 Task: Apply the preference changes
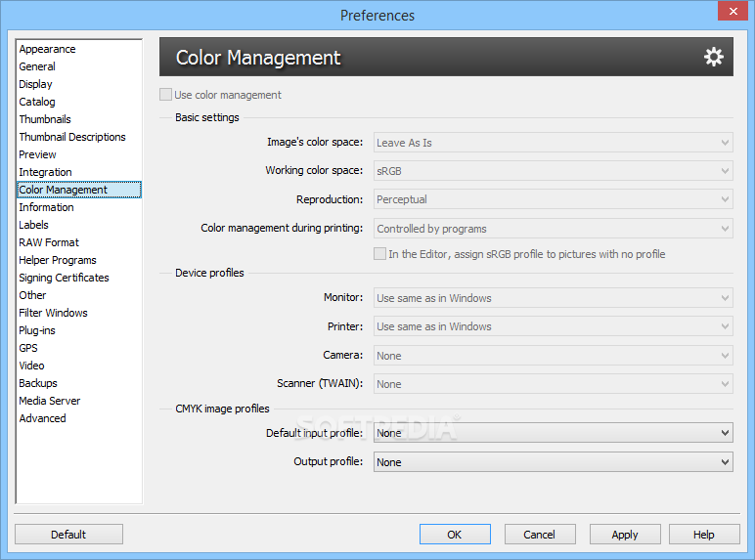(625, 535)
